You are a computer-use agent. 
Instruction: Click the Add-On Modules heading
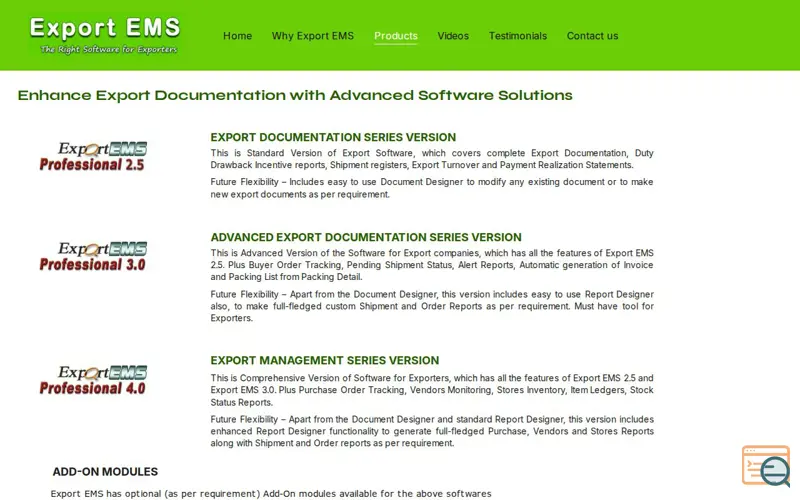coord(105,471)
